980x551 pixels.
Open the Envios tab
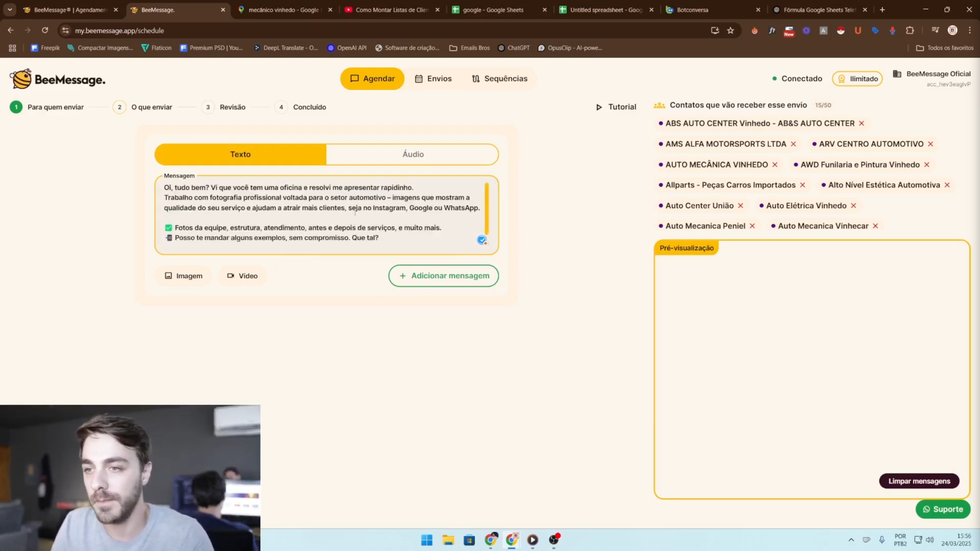pos(433,78)
